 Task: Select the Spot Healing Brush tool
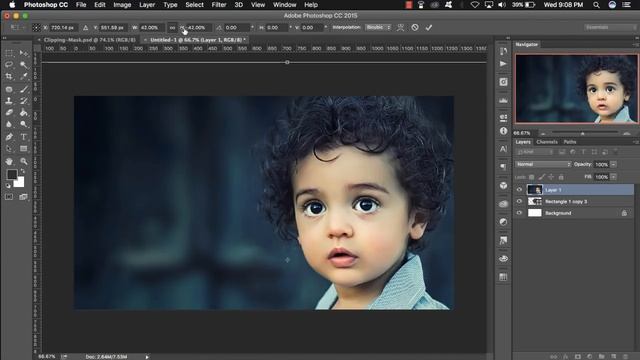9,89
